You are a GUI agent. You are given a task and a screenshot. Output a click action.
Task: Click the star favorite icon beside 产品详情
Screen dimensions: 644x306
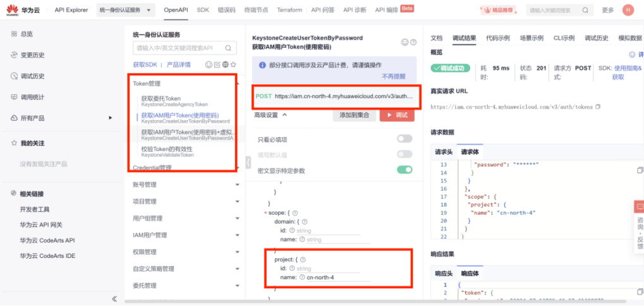(233, 64)
